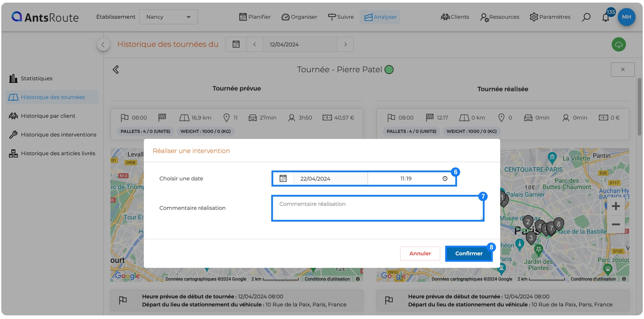Open the Paramètres settings
Viewport: 644px width, 319px height.
(550, 17)
